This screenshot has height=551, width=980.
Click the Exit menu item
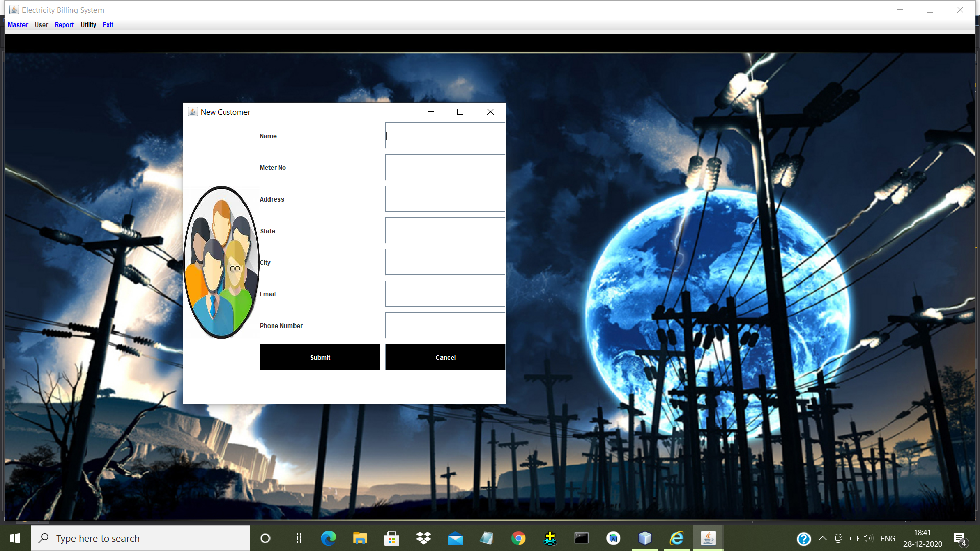pyautogui.click(x=108, y=24)
